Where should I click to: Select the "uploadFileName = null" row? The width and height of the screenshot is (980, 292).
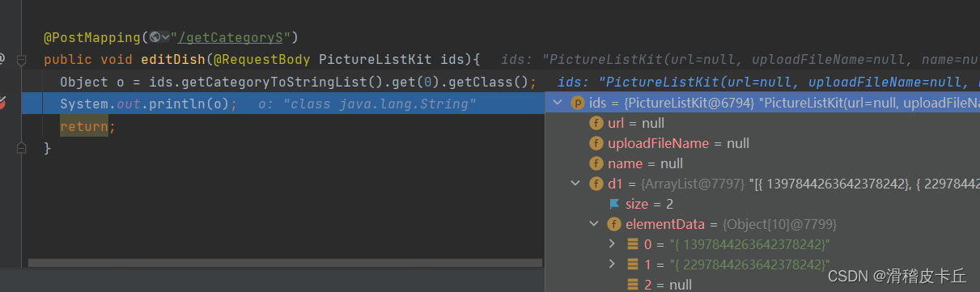762,143
